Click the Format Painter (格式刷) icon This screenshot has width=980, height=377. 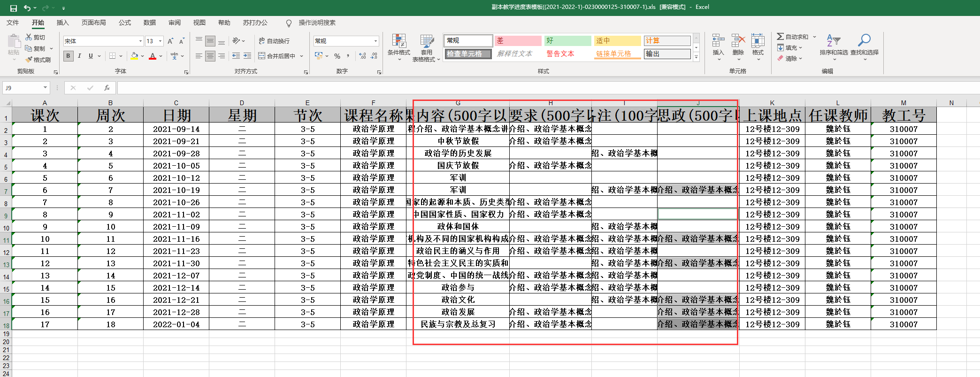[29, 60]
